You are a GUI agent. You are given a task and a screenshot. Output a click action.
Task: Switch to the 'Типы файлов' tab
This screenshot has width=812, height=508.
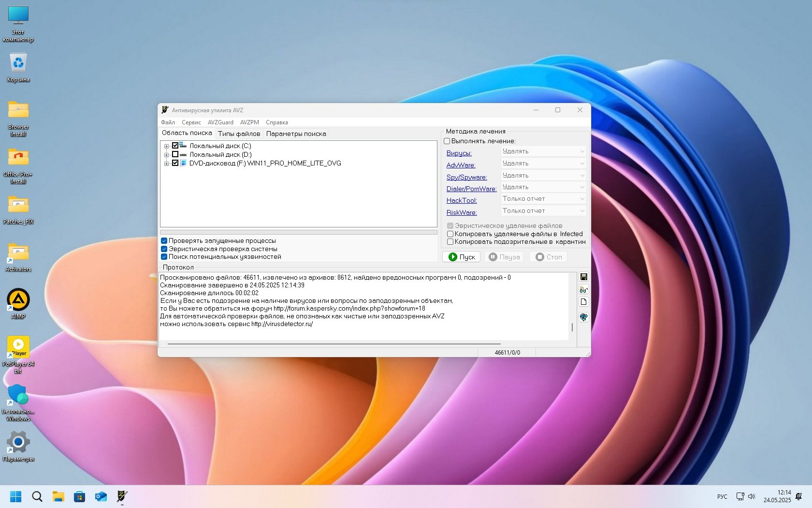239,134
